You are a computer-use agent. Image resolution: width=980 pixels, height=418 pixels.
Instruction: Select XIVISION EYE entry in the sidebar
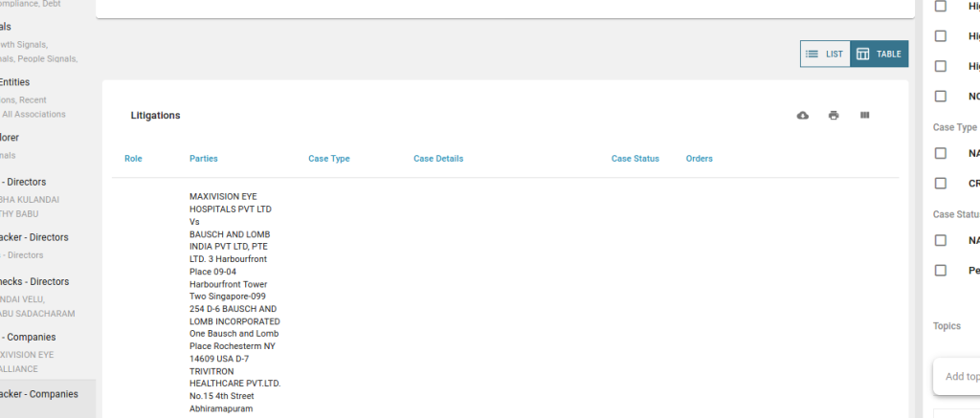click(x=27, y=355)
